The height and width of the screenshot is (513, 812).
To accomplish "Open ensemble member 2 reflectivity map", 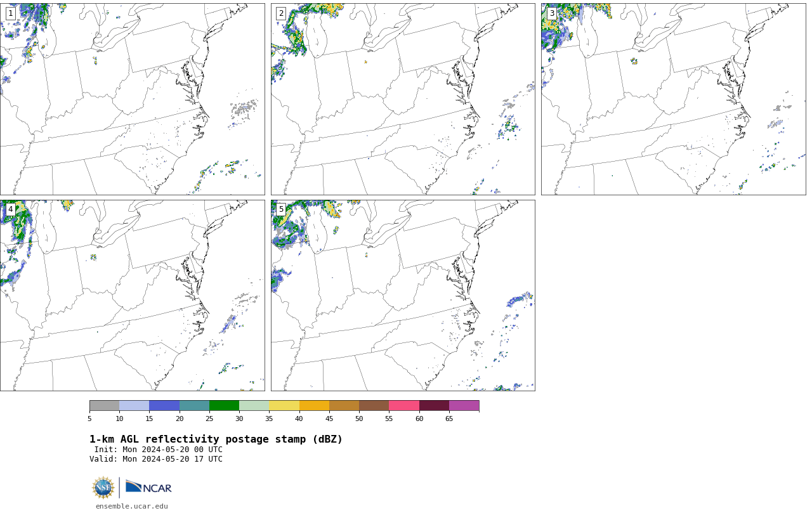I will [403, 99].
